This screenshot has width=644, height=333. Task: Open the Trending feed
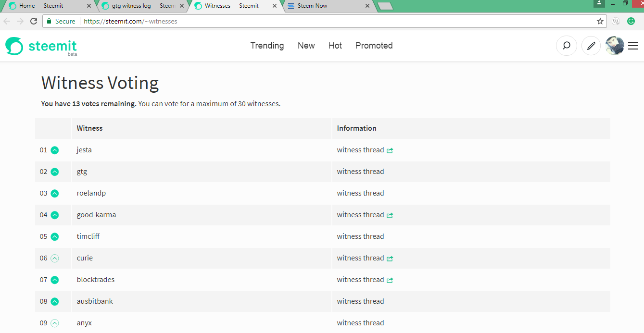pyautogui.click(x=267, y=46)
